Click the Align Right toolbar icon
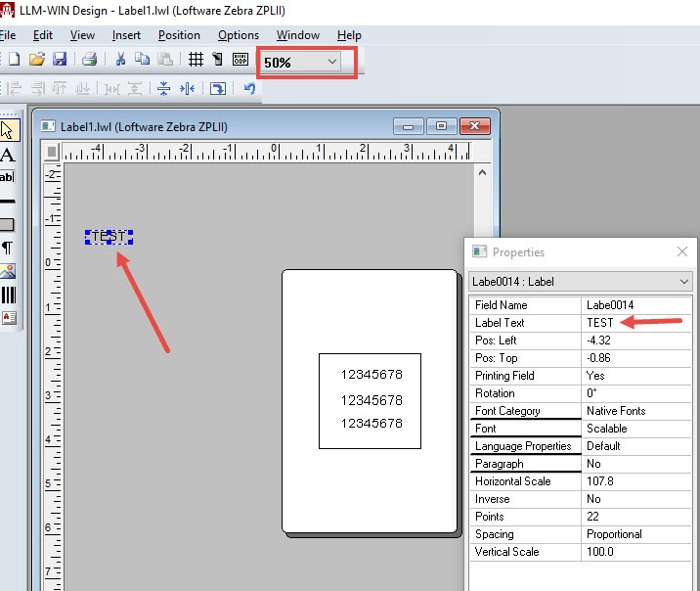The height and width of the screenshot is (591, 700). 38,88
